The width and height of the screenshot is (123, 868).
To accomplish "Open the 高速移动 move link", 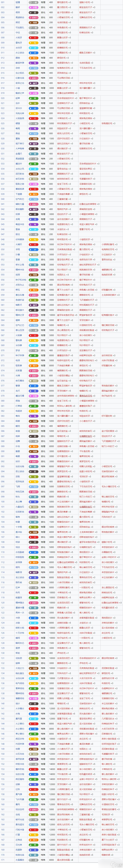I will coord(20,17).
